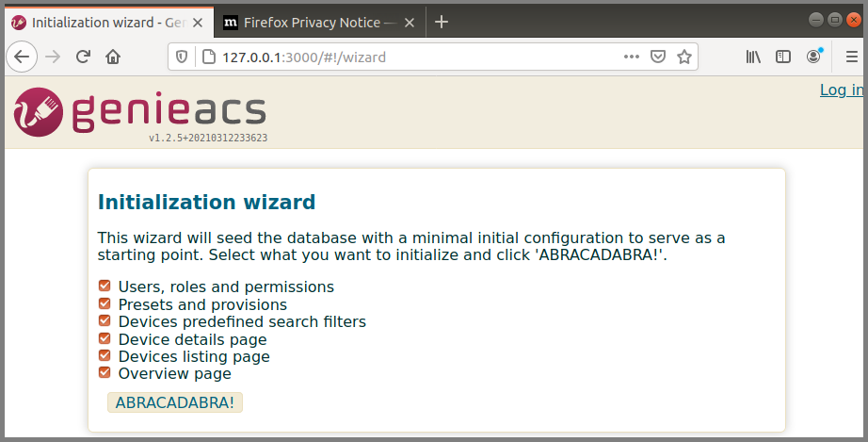Show sidebars icon in toolbar
868x442 pixels.
783,57
